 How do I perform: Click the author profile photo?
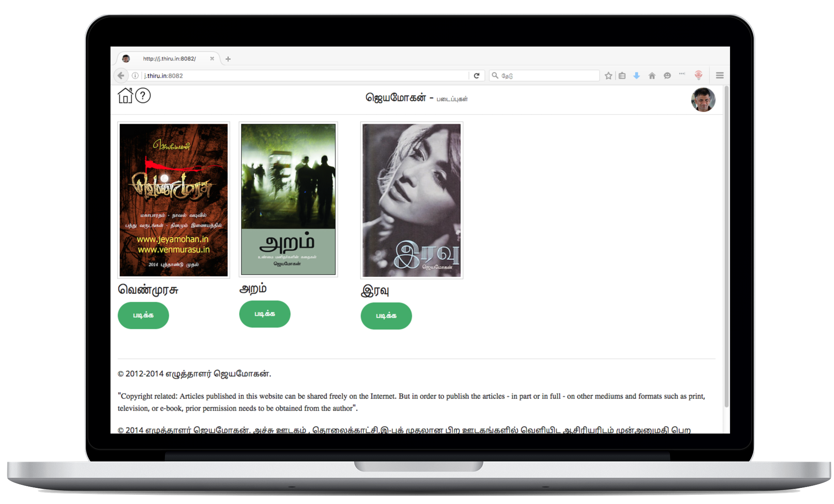click(x=703, y=100)
